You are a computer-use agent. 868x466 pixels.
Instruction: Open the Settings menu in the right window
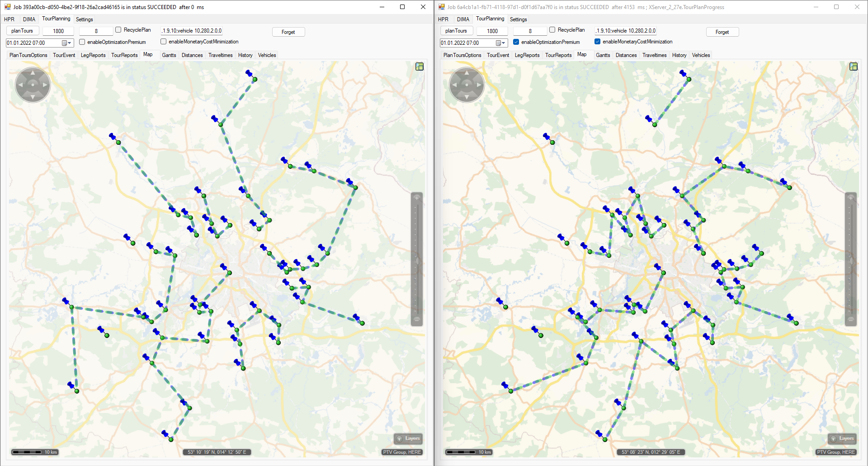[518, 19]
